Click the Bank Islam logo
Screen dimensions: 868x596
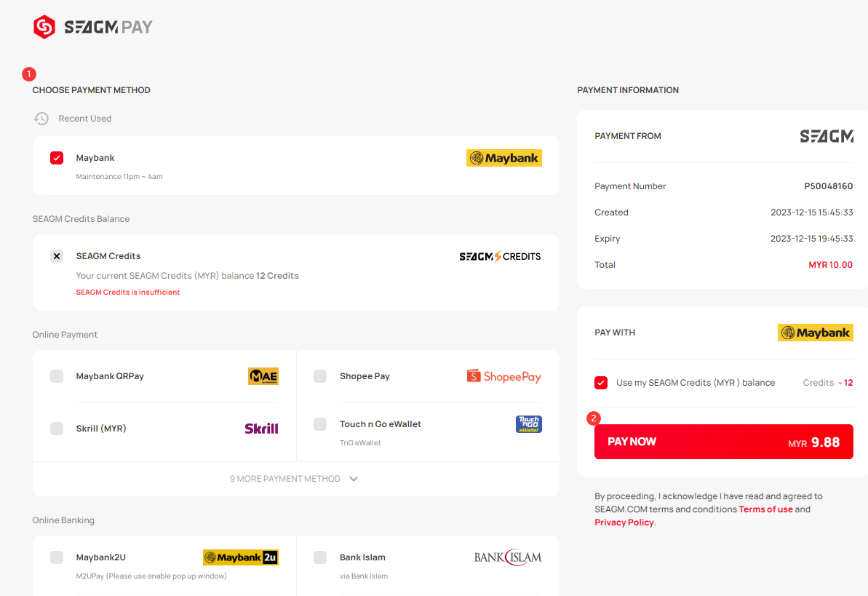coord(508,557)
